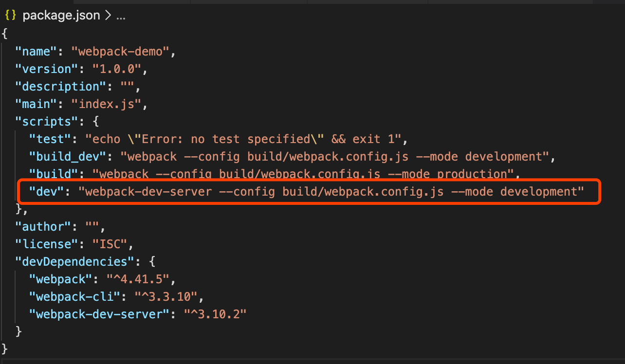The height and width of the screenshot is (364, 625).
Task: Click the "dev" script key
Action: click(47, 191)
